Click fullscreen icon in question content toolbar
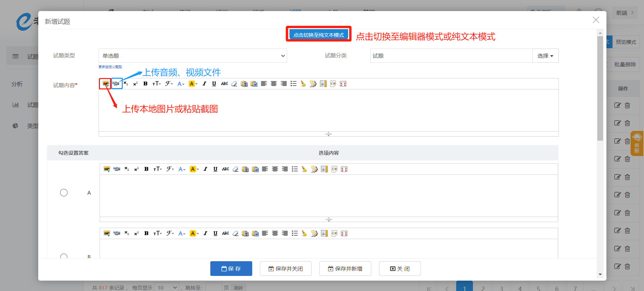This screenshot has width=644, height=291. (343, 84)
